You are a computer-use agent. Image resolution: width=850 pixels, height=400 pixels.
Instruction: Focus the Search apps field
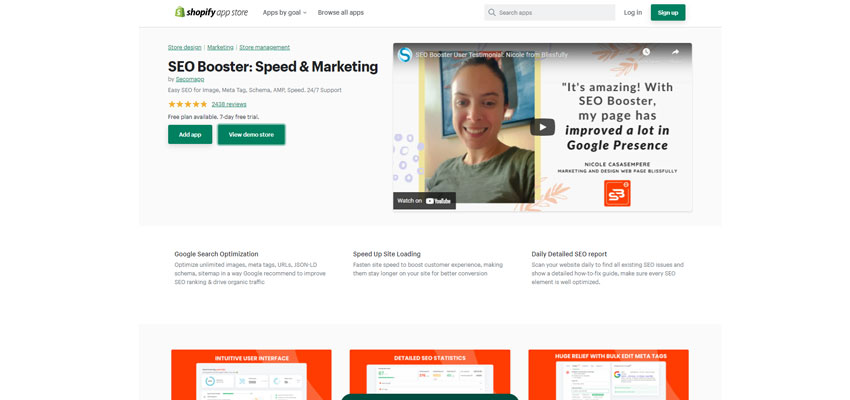tap(550, 12)
